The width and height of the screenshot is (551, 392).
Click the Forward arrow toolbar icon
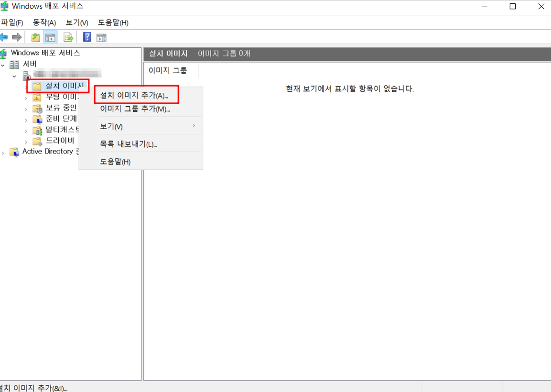click(x=17, y=37)
